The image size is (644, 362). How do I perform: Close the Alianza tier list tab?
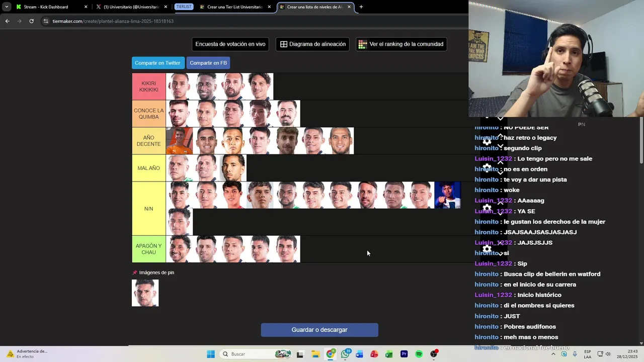[349, 7]
